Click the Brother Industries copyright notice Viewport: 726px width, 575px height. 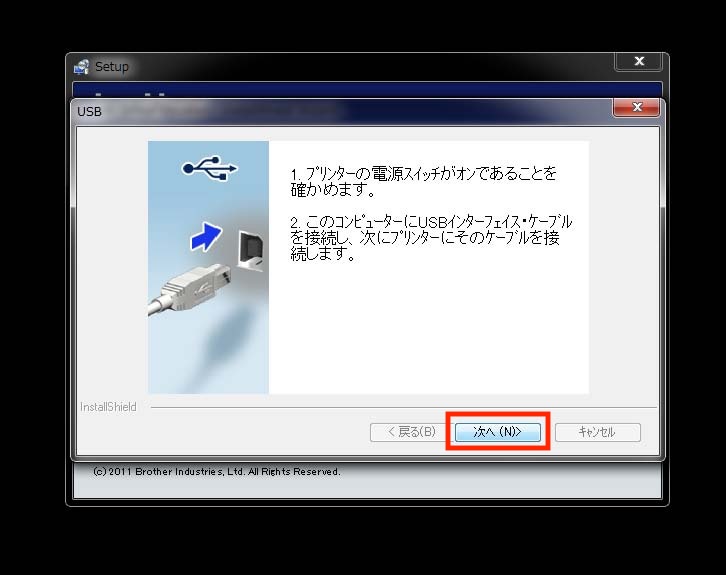(216, 471)
